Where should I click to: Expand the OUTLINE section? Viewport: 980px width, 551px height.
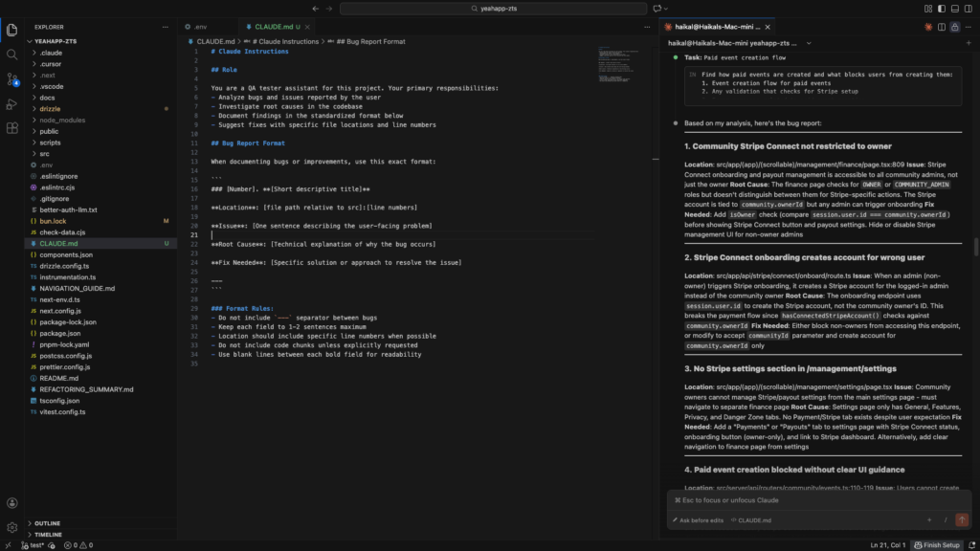point(46,523)
